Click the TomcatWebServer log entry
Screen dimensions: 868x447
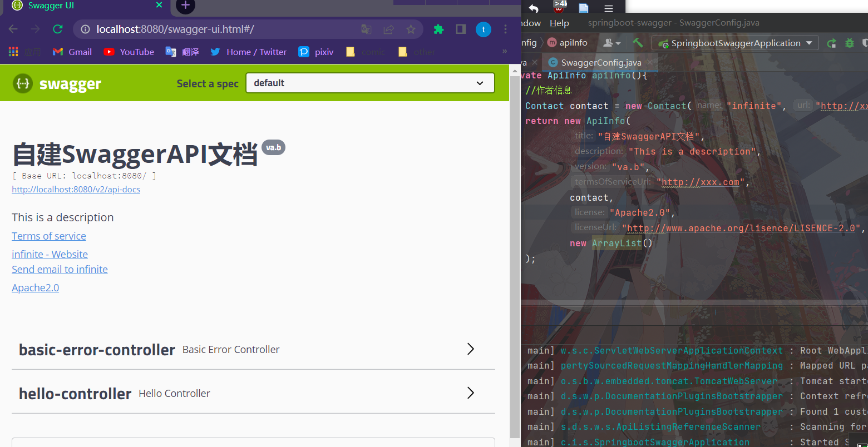(x=669, y=381)
